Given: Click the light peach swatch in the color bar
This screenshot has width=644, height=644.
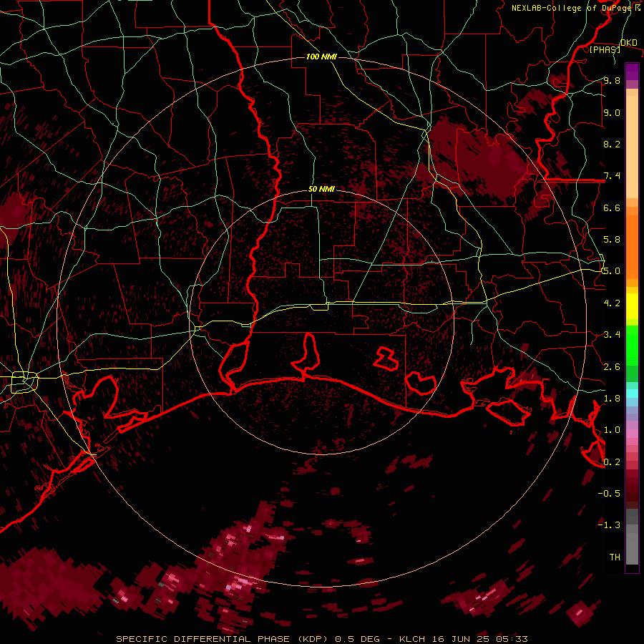Looking at the screenshot, I should point(632,147).
